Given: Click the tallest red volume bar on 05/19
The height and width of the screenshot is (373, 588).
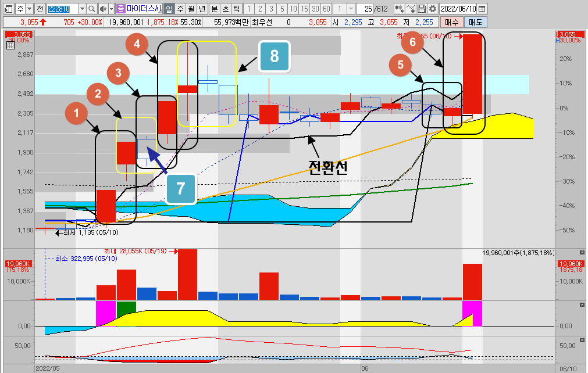Looking at the screenshot, I should pos(187,274).
